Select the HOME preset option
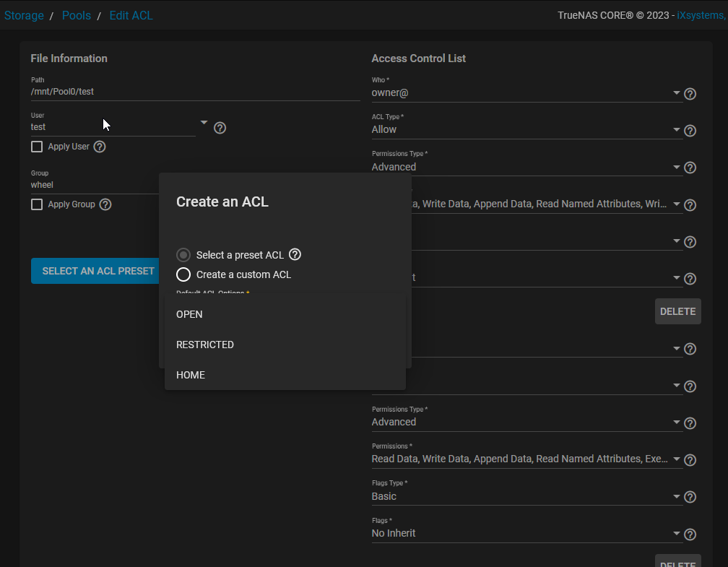This screenshot has height=567, width=728. tap(190, 374)
